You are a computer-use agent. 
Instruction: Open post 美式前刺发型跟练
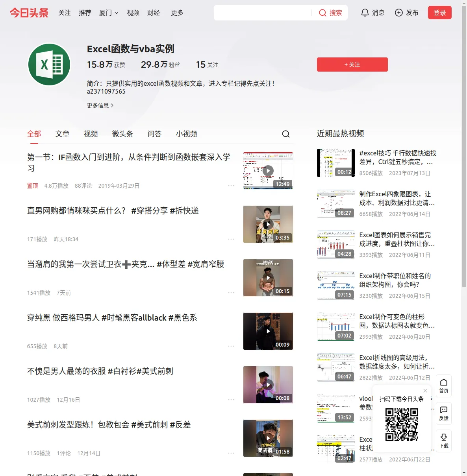[x=109, y=425]
